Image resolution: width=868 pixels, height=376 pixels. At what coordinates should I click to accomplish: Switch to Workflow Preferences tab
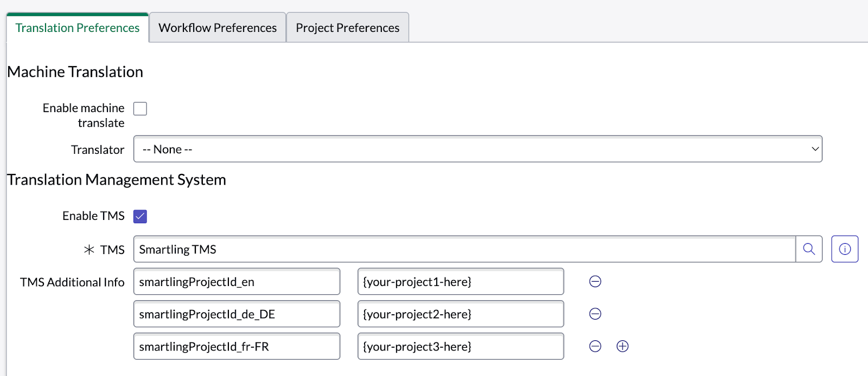[x=218, y=28]
